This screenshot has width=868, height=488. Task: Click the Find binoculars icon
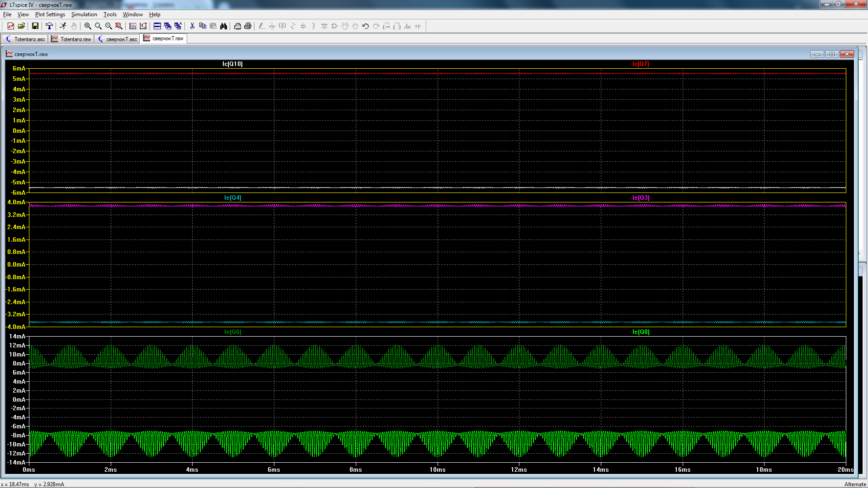tap(223, 26)
